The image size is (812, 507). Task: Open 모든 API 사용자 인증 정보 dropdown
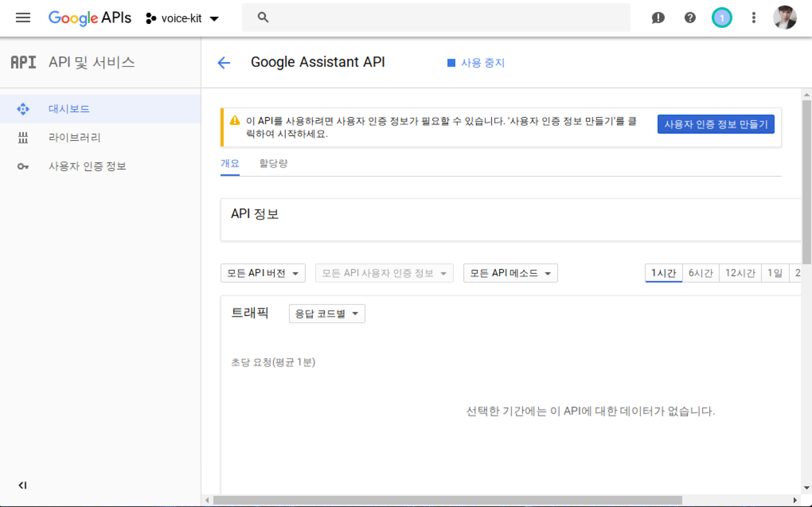coord(384,273)
